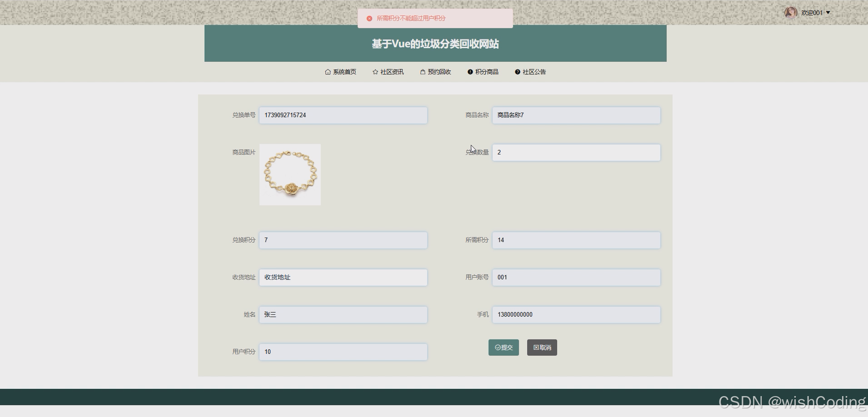
Task: Click the question mark icon for 社区公告
Action: pyautogui.click(x=517, y=72)
